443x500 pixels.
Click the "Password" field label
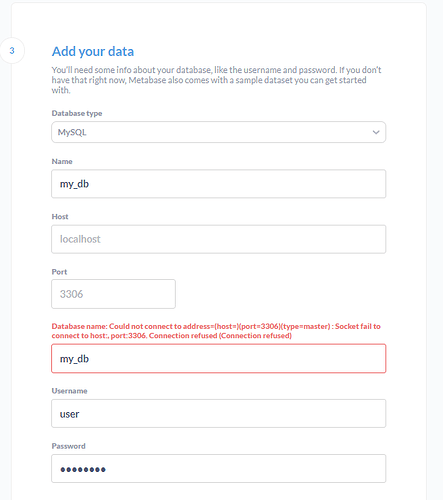coord(68,446)
